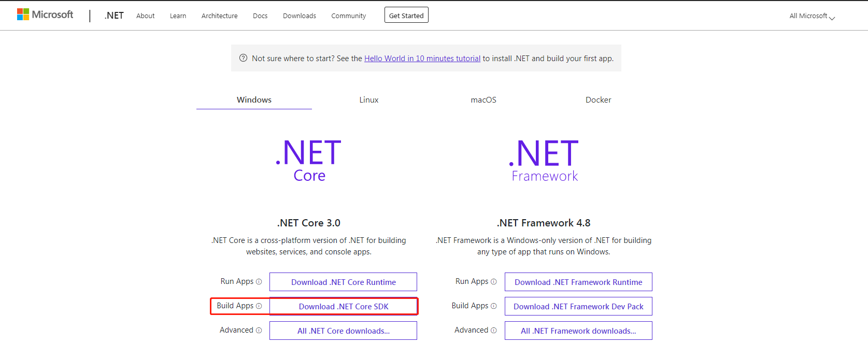868x358 pixels.
Task: Open the Architecture menu item
Action: (220, 16)
